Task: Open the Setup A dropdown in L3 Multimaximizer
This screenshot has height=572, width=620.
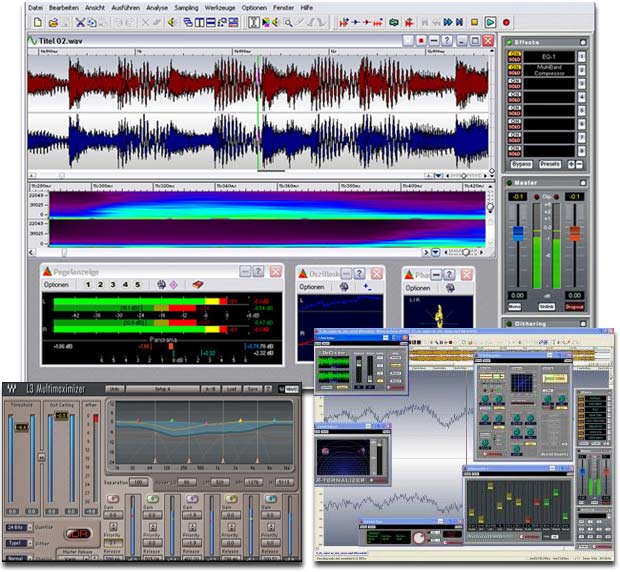Action: 163,389
